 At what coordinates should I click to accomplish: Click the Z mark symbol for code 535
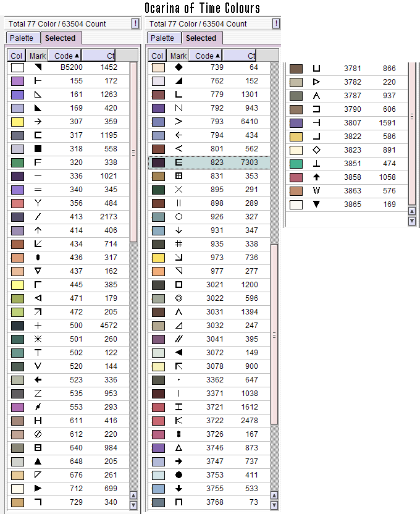38,394
